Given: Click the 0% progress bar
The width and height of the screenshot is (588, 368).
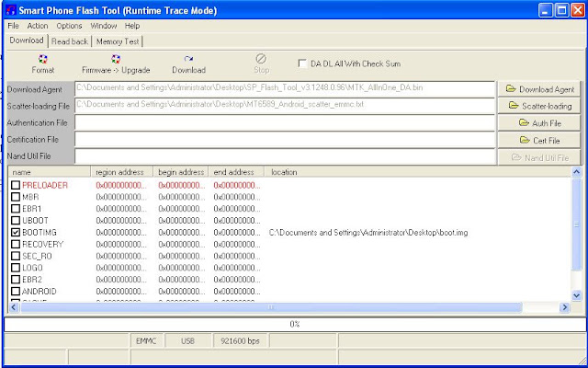Looking at the screenshot, I should tap(294, 324).
